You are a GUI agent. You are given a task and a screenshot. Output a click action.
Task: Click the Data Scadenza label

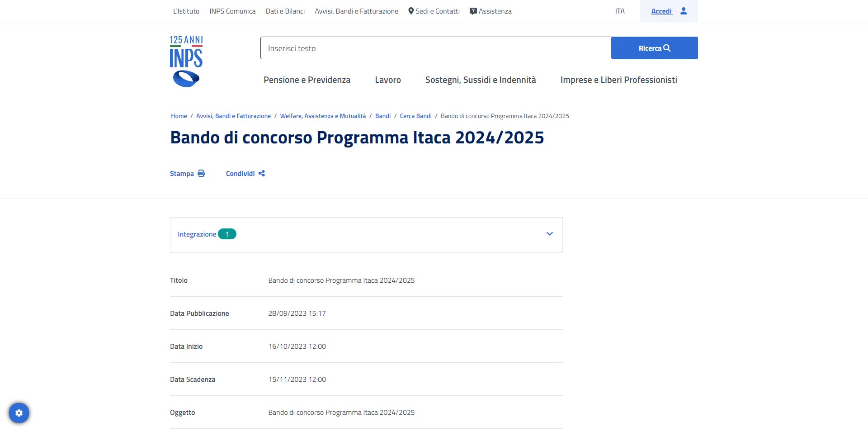point(193,380)
